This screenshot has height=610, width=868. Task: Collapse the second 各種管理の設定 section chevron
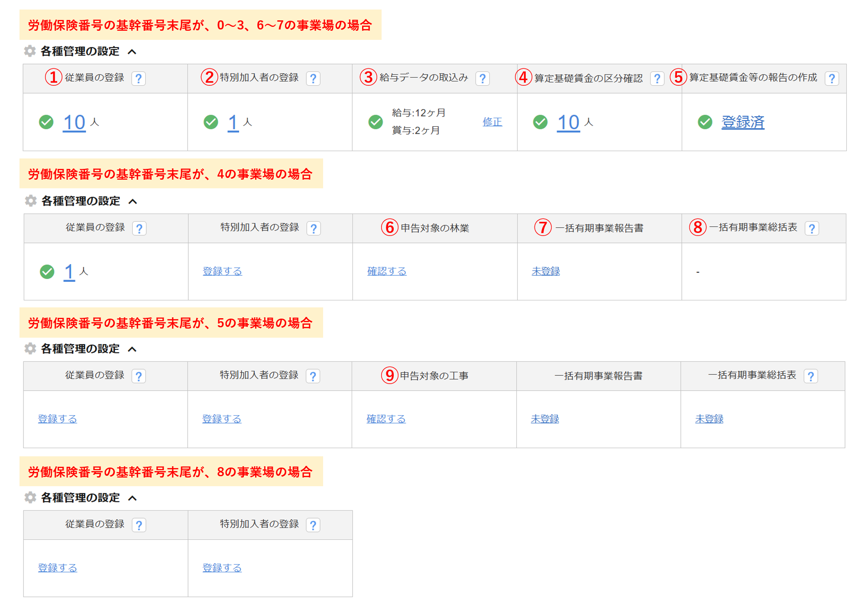click(133, 202)
